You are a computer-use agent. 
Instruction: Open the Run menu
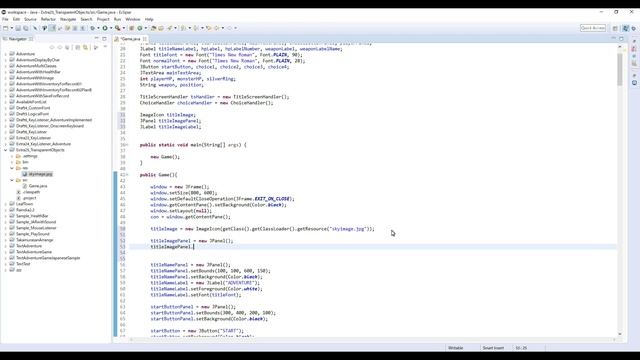[117, 19]
